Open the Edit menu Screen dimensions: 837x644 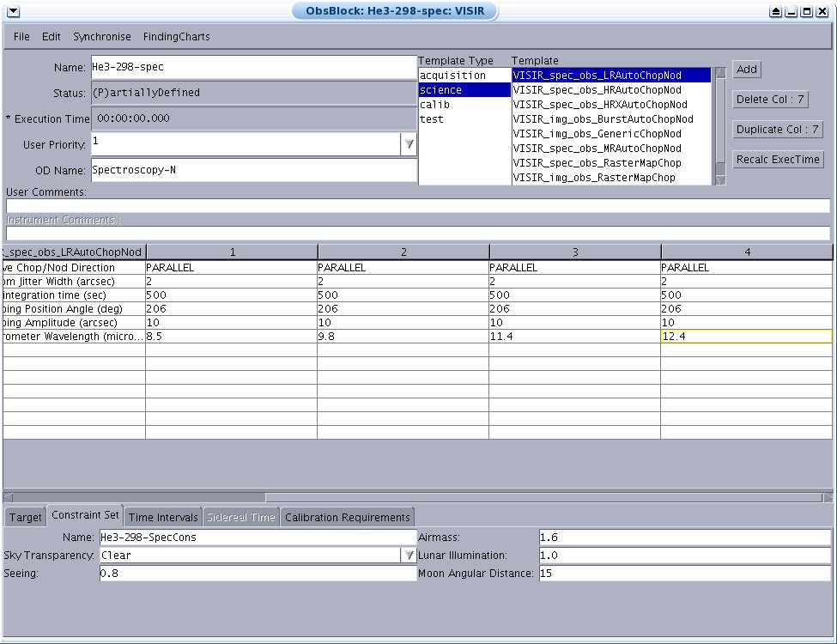pyautogui.click(x=52, y=37)
